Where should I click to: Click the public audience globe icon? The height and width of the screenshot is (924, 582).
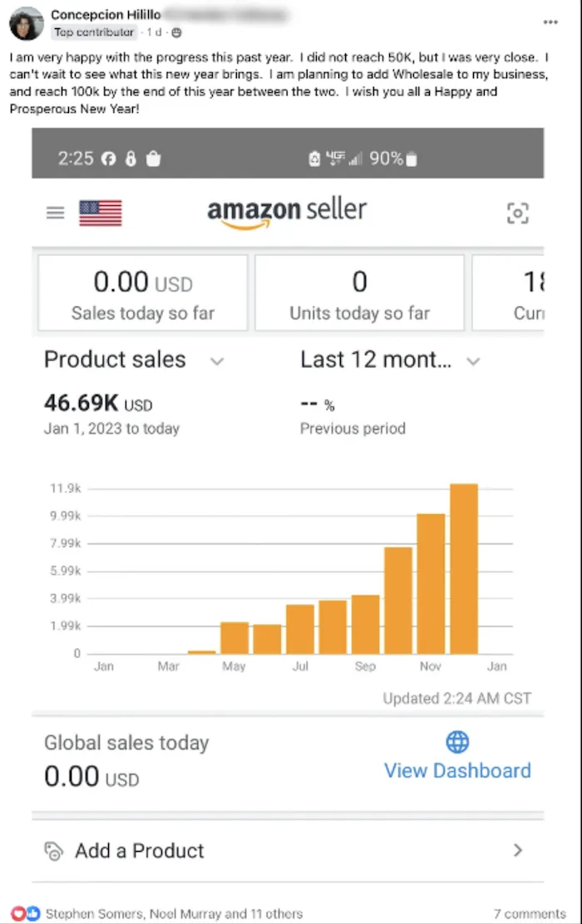(176, 32)
